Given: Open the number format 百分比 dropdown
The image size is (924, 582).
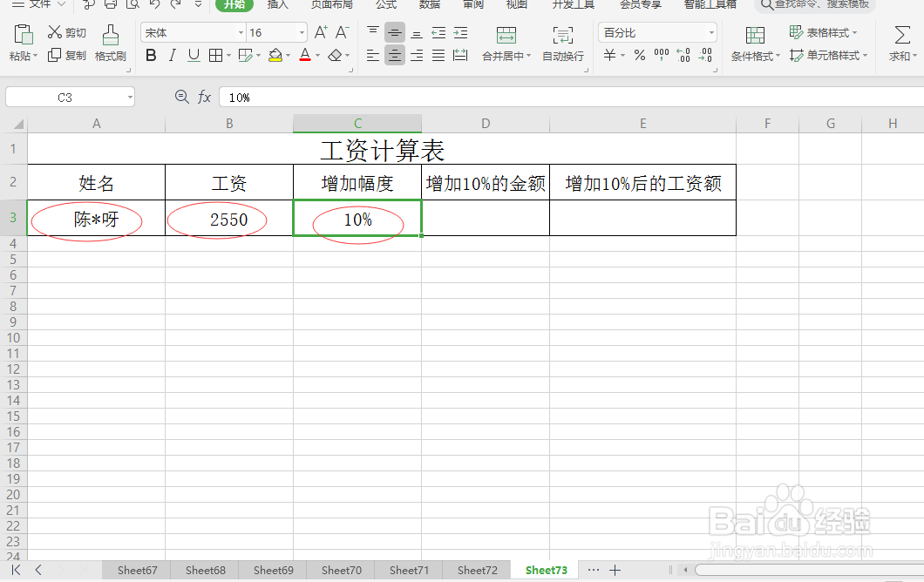Looking at the screenshot, I should click(711, 32).
